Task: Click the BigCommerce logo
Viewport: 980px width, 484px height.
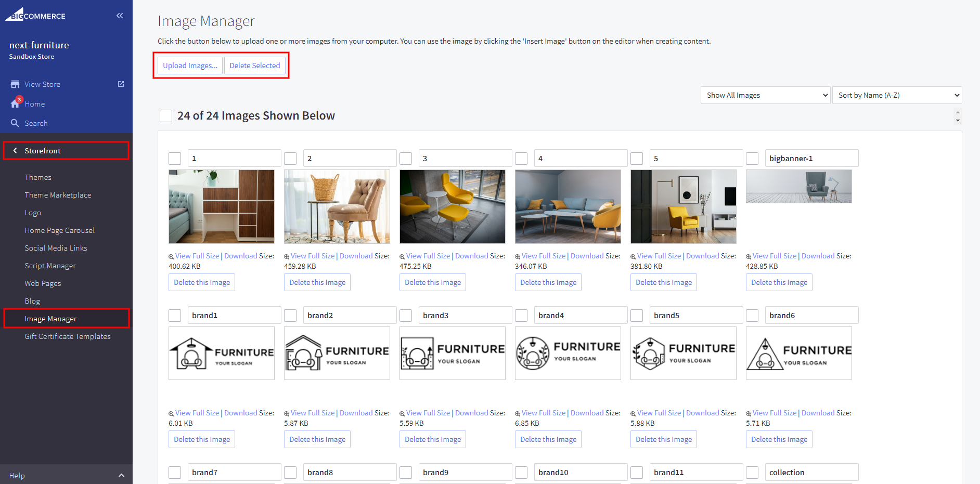Action: click(x=35, y=15)
